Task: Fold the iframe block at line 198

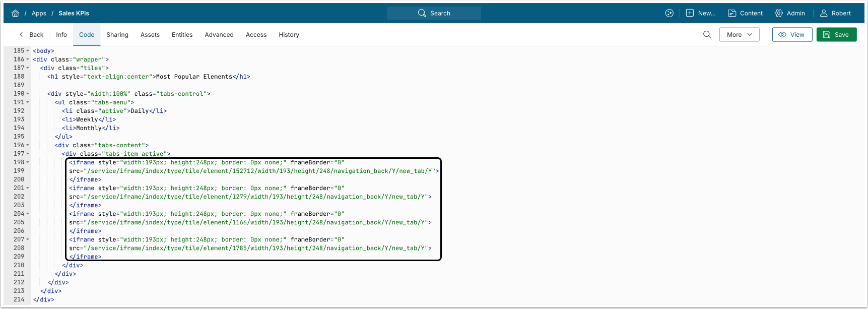Action: pos(28,162)
